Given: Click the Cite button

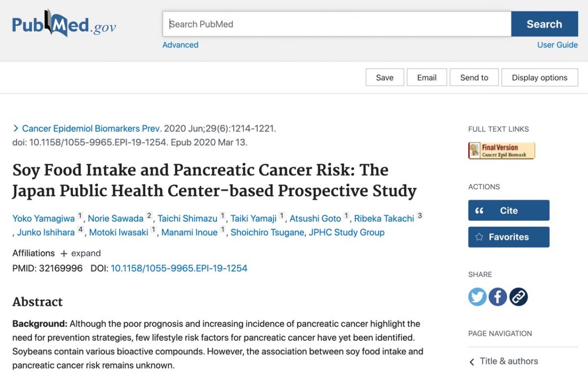Looking at the screenshot, I should pos(509,210).
